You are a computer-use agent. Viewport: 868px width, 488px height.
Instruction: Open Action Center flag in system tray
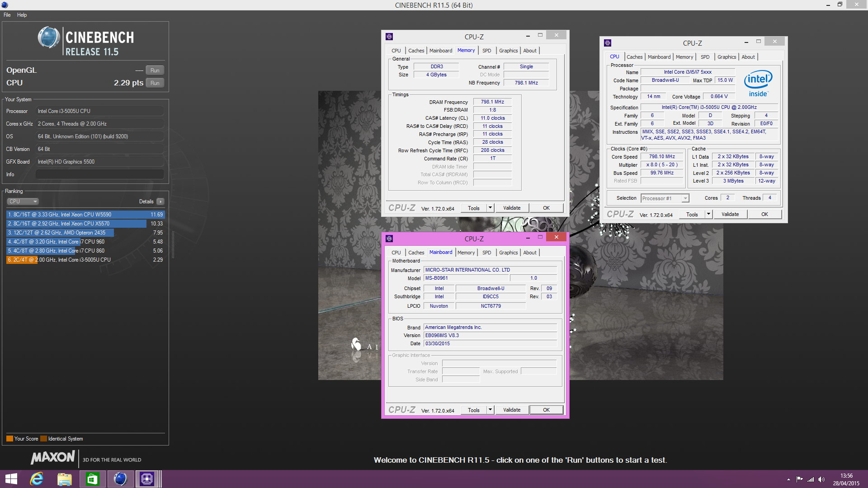pos(799,479)
